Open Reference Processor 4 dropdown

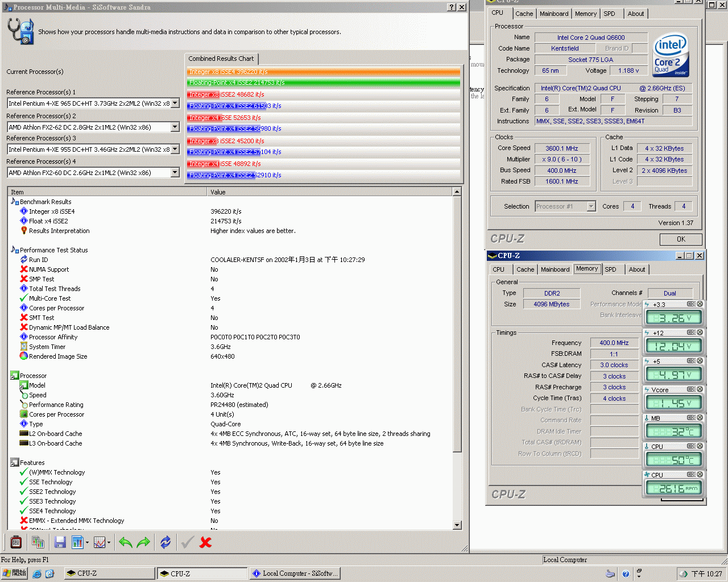point(175,173)
